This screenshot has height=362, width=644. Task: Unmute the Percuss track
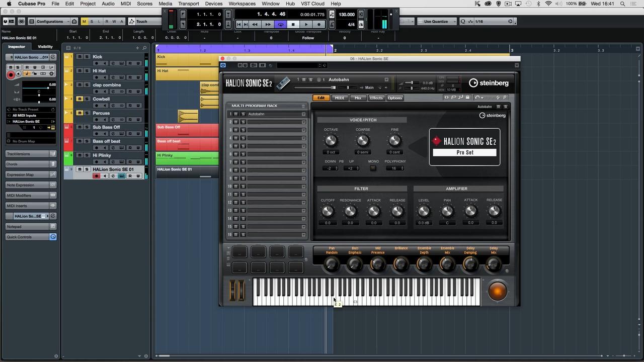(79, 113)
